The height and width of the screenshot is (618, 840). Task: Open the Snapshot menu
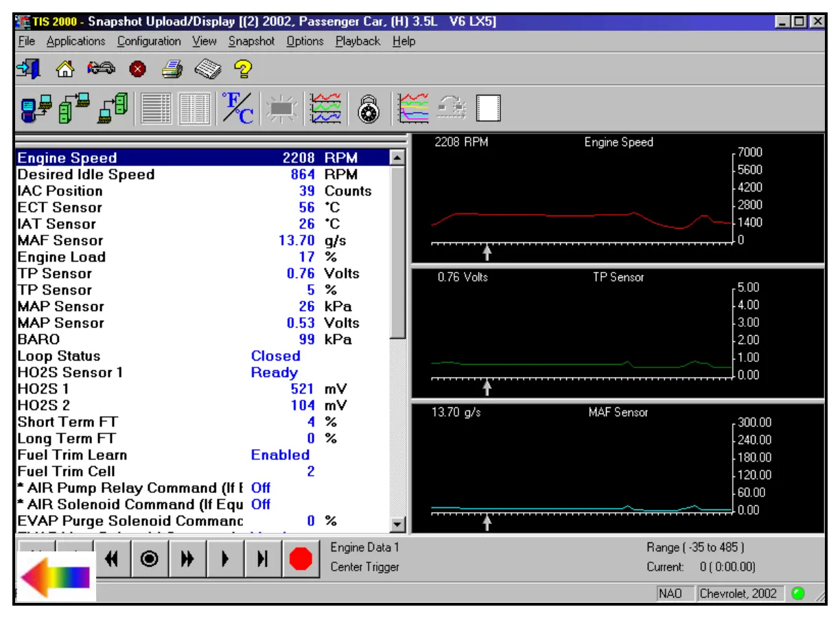coord(251,41)
